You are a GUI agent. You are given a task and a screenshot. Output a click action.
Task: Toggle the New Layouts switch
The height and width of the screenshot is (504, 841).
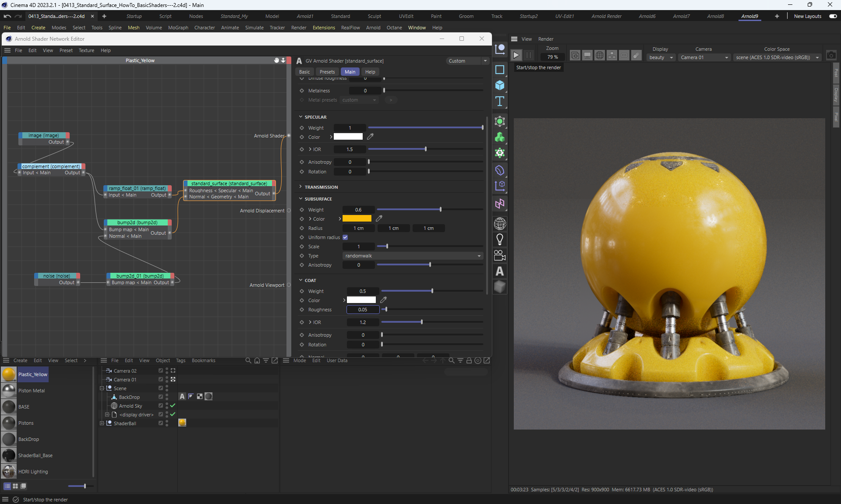[x=833, y=16]
